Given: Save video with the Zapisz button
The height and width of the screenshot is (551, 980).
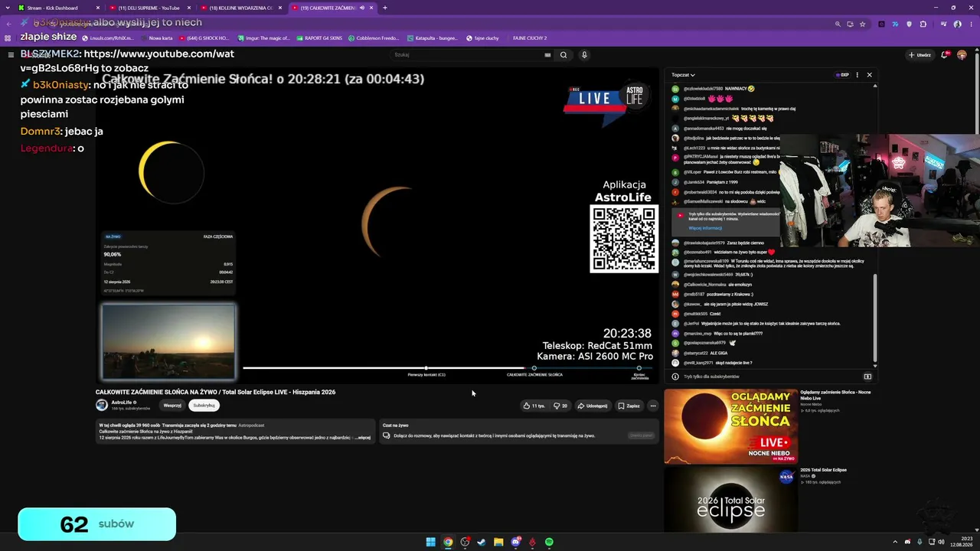Looking at the screenshot, I should (x=629, y=406).
